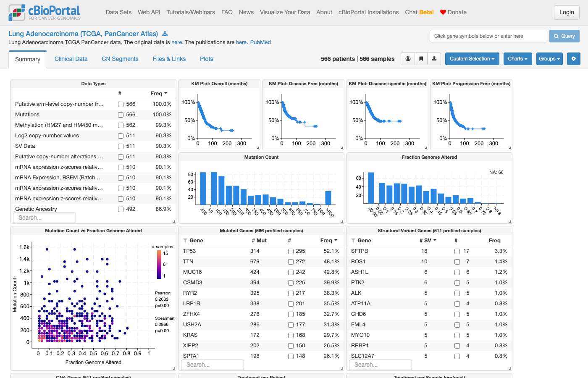588x378 pixels.
Task: Click filter icon in Structural Variant Genes header
Action: click(x=353, y=241)
